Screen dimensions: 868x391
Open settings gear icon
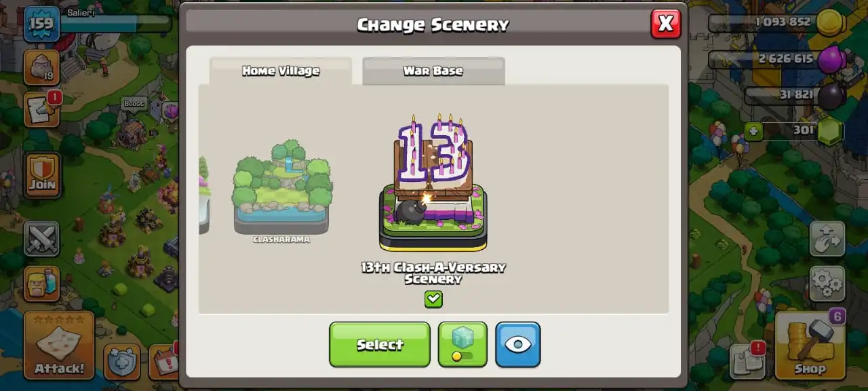coord(827,284)
